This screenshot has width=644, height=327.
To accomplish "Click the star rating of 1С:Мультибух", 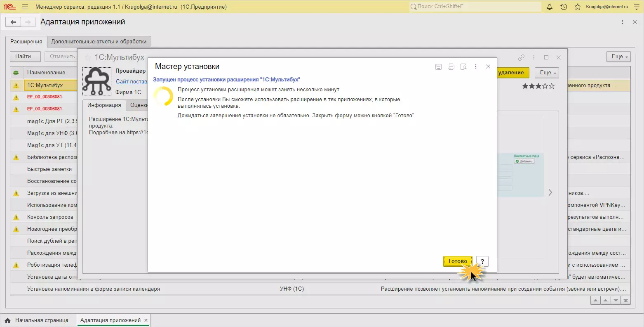I will [538, 86].
